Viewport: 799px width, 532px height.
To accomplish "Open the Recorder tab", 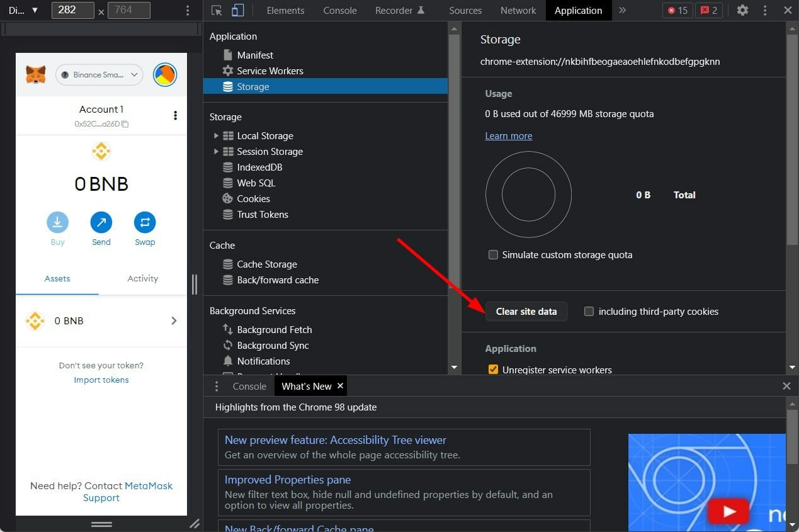I will pos(400,10).
